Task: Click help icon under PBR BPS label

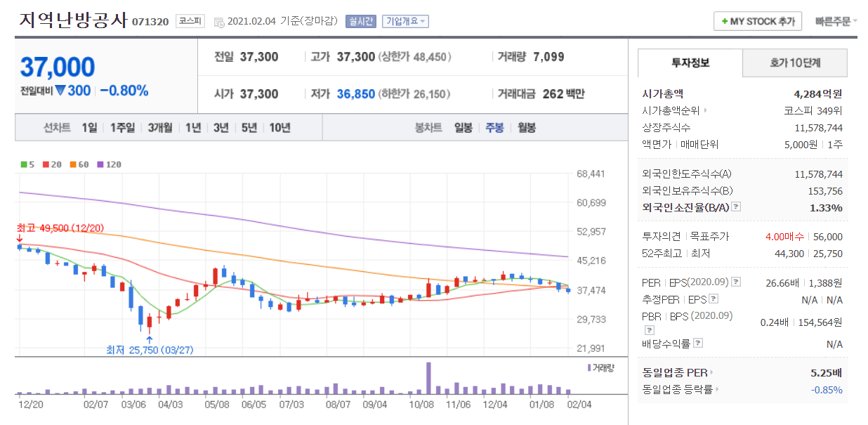Action: tap(650, 329)
